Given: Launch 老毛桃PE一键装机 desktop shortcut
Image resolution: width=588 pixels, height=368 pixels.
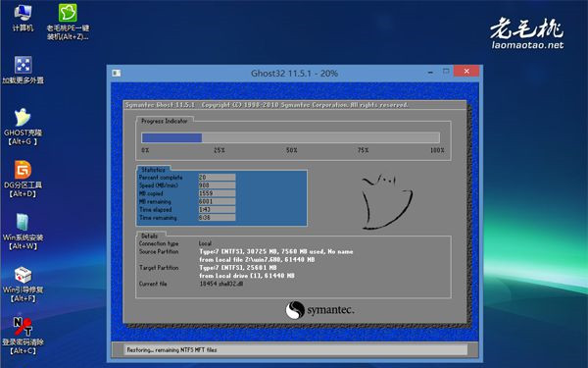Looking at the screenshot, I should tap(68, 22).
